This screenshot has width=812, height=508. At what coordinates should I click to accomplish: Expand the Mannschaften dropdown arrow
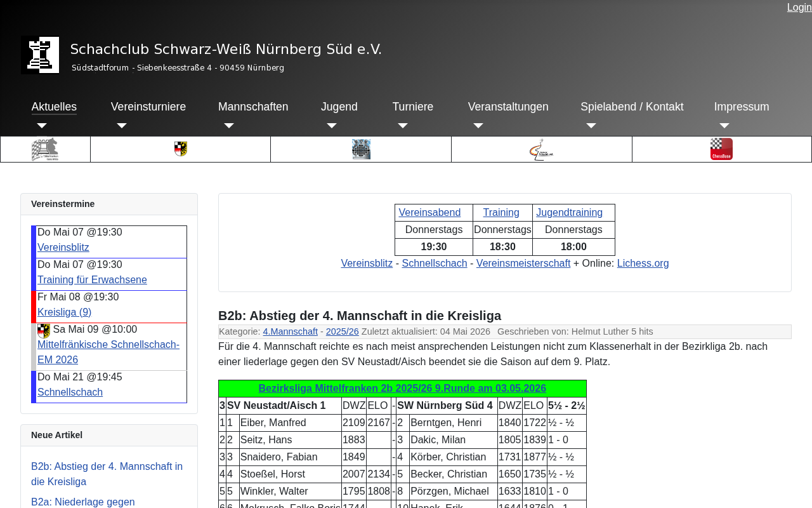229,126
